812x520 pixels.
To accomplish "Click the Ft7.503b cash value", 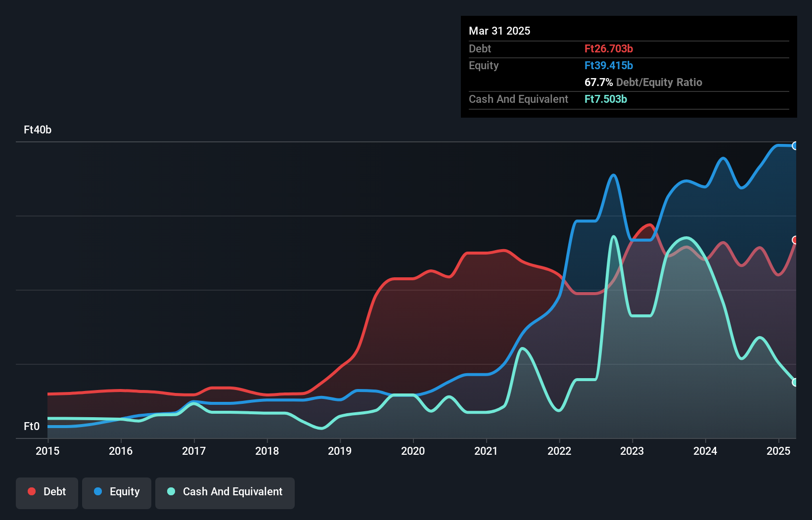I will point(606,99).
